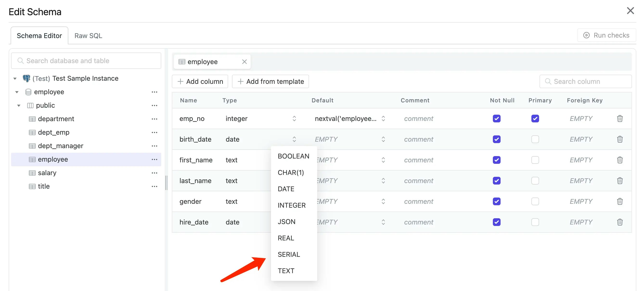Open more options for title table

155,187
